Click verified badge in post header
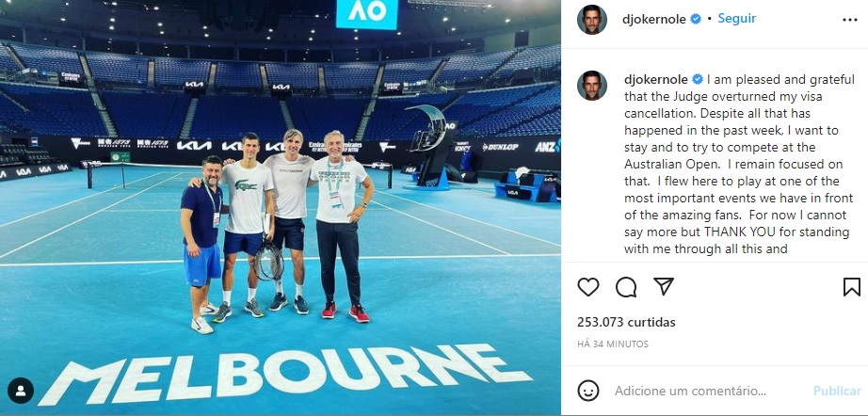 [x=696, y=19]
